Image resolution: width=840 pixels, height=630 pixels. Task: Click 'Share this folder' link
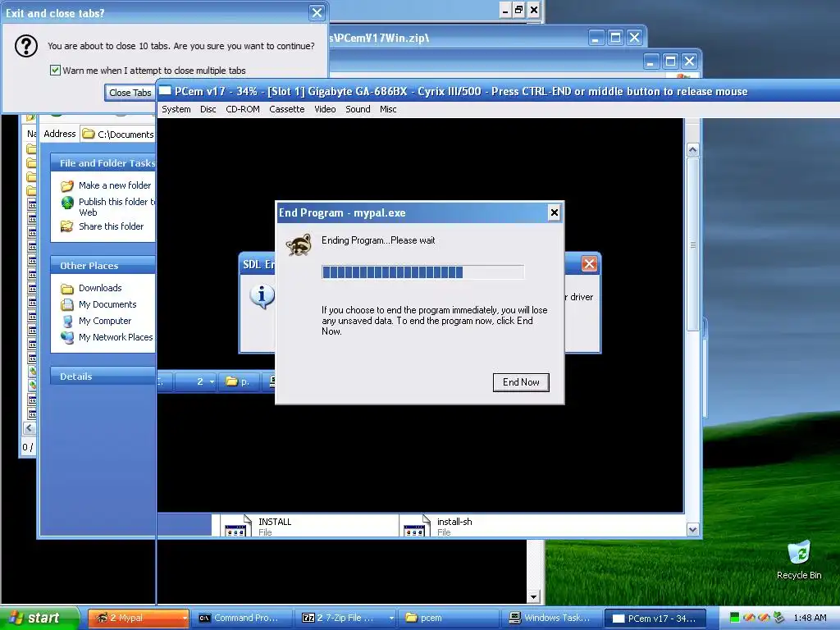(111, 226)
